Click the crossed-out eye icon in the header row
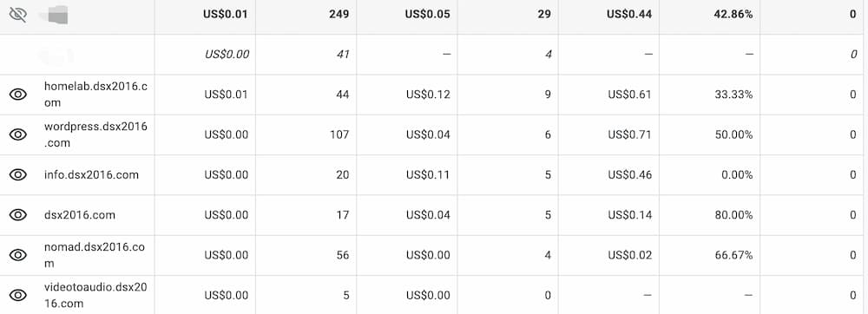 [18, 15]
